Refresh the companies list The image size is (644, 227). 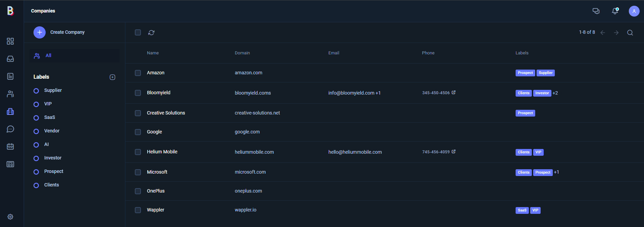[151, 32]
